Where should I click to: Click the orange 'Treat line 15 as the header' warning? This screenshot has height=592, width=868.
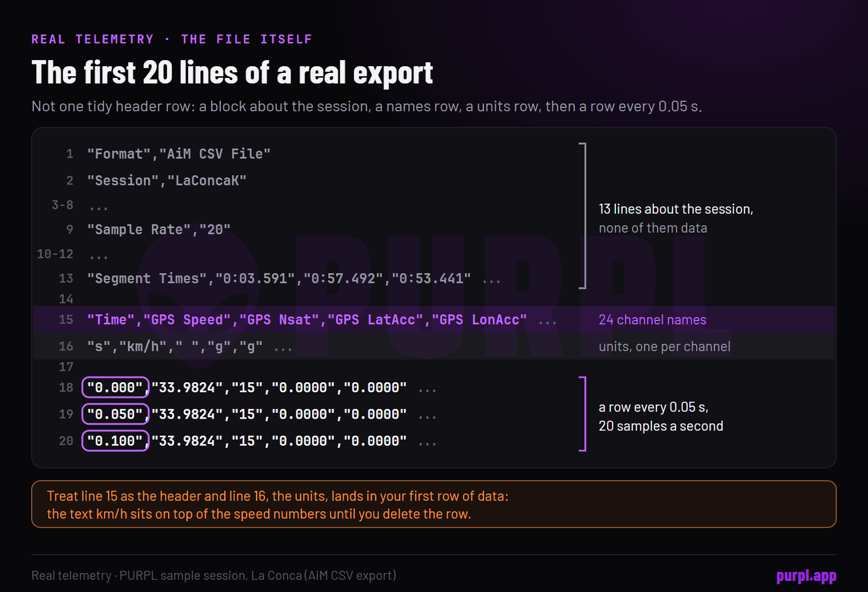(x=434, y=504)
